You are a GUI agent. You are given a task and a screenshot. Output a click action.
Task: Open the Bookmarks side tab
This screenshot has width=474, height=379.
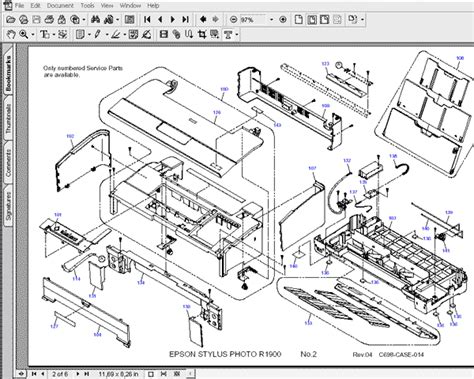[8, 73]
